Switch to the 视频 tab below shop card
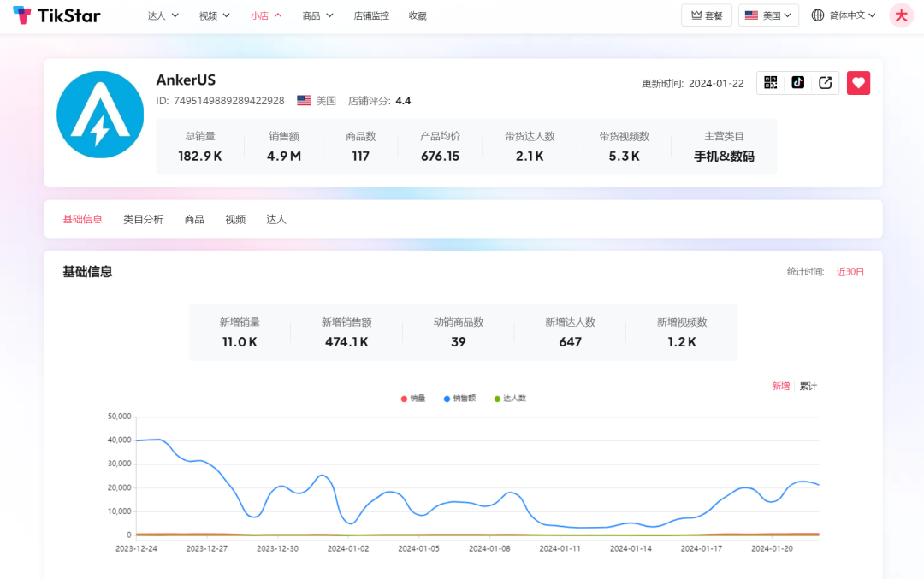The width and height of the screenshot is (924, 579). (235, 219)
